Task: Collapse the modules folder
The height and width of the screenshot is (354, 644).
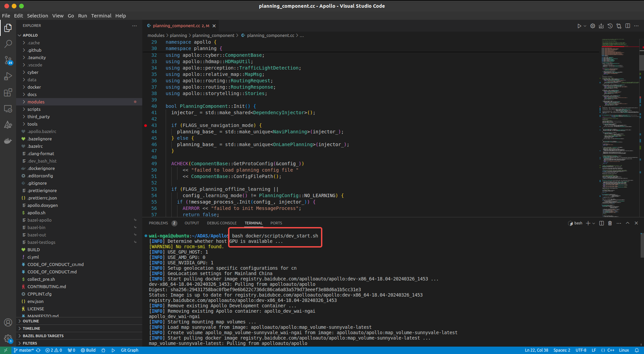Action: click(x=36, y=102)
